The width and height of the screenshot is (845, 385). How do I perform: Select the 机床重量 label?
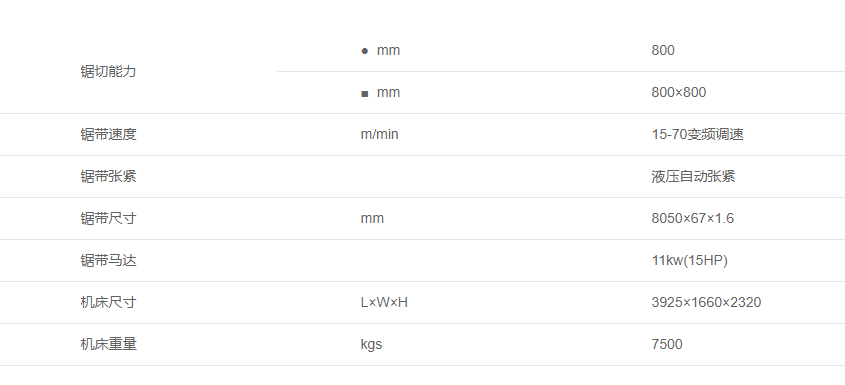pyautogui.click(x=108, y=344)
